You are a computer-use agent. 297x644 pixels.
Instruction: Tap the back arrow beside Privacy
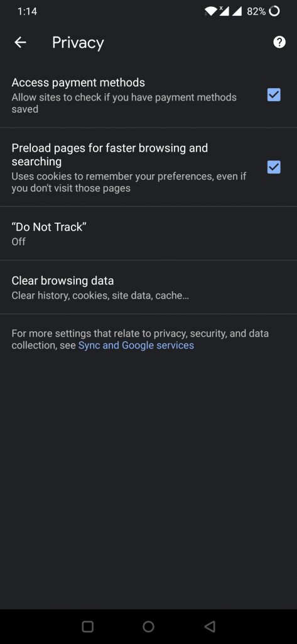[20, 42]
